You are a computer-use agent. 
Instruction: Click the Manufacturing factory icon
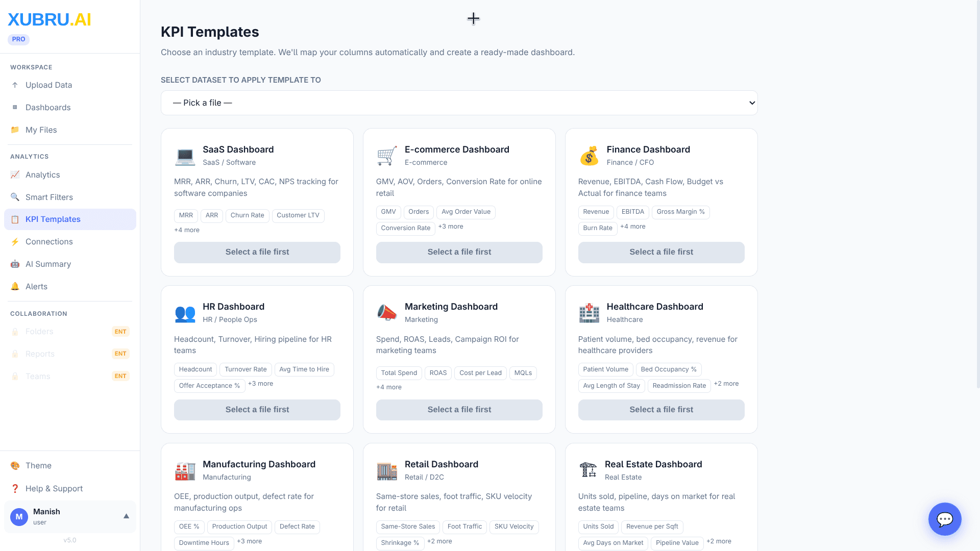[185, 471]
